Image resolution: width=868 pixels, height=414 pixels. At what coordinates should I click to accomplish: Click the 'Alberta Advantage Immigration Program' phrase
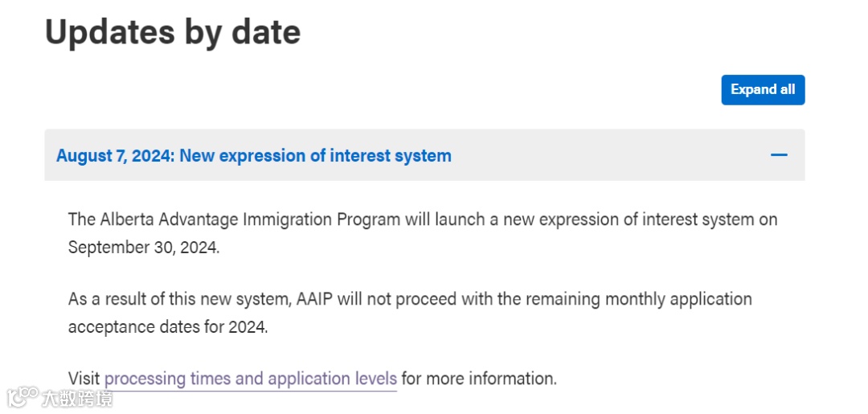pos(250,219)
